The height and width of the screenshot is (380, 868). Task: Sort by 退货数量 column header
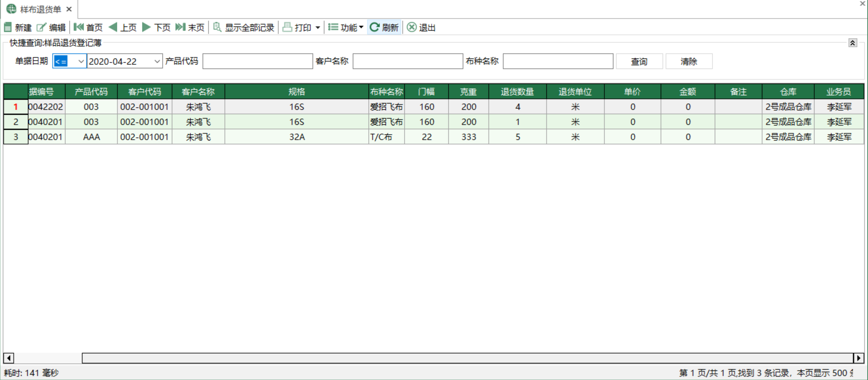pyautogui.click(x=517, y=92)
